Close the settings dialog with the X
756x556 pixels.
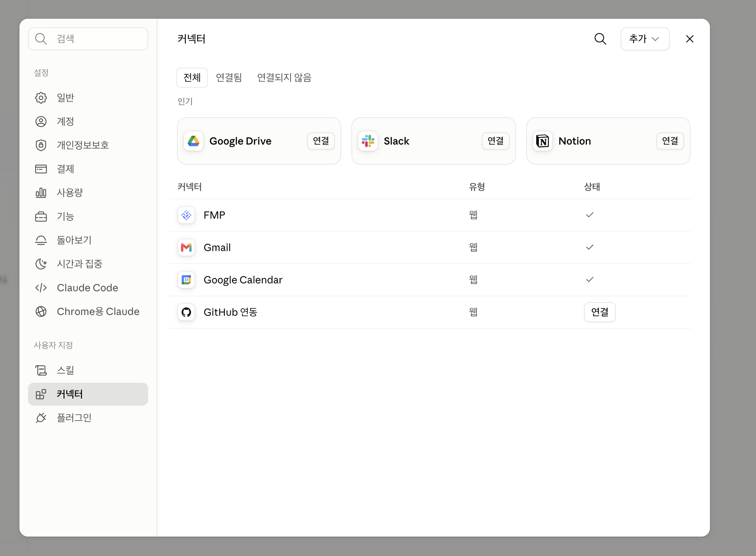(689, 39)
